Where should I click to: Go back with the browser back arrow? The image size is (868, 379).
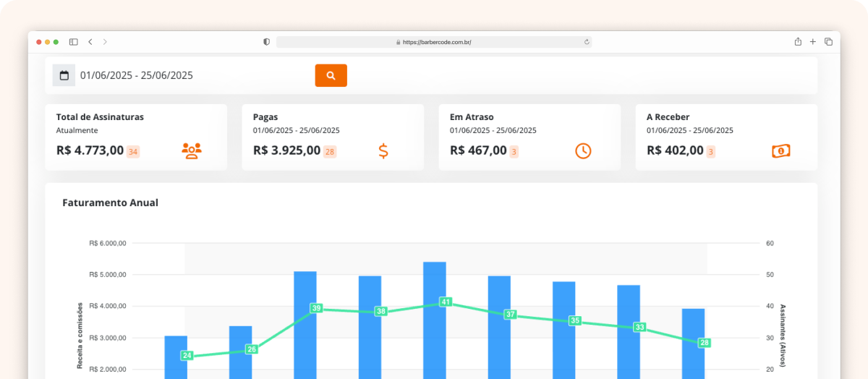(90, 42)
